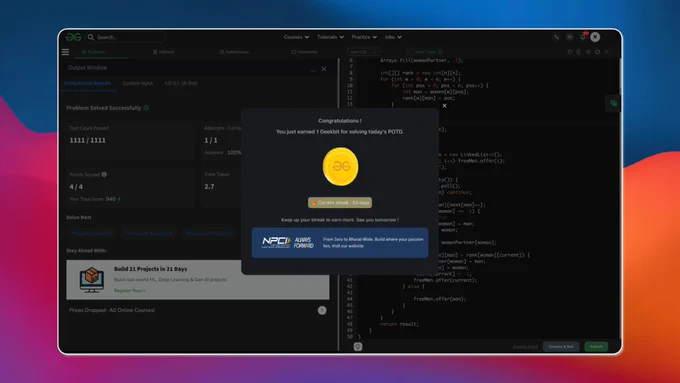Open the user profile avatar
Image resolution: width=680 pixels, height=383 pixels.
coord(595,37)
